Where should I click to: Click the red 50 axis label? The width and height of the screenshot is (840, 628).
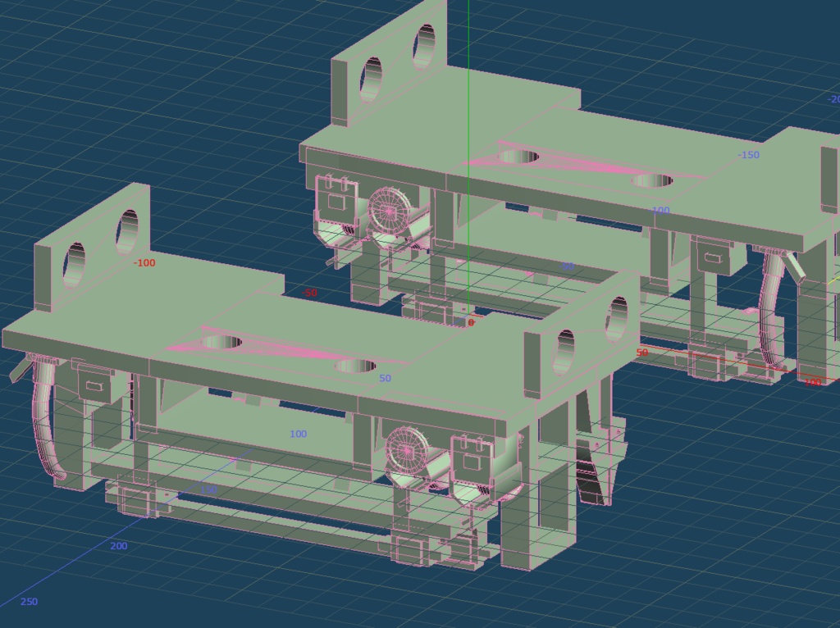(x=642, y=353)
